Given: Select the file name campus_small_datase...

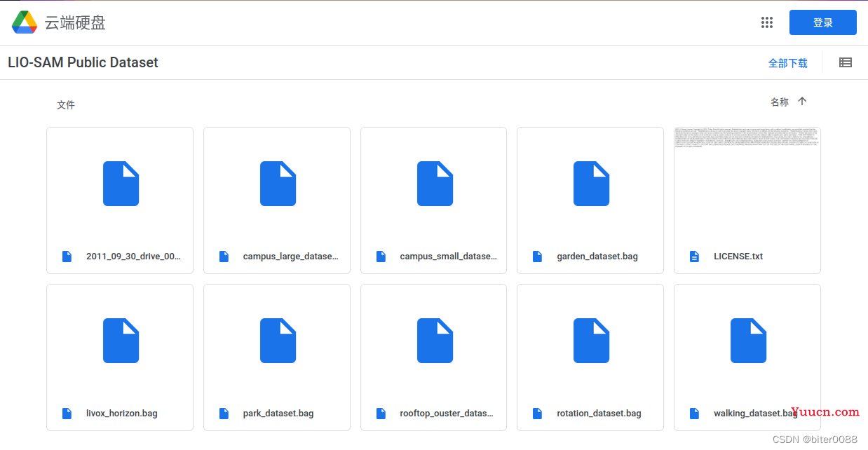Looking at the screenshot, I should pos(449,257).
